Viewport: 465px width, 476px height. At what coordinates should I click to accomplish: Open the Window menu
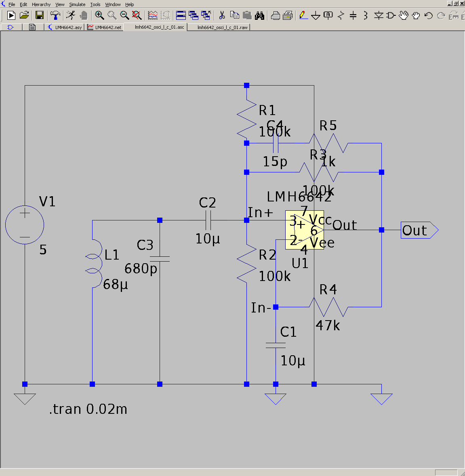pos(113,4)
